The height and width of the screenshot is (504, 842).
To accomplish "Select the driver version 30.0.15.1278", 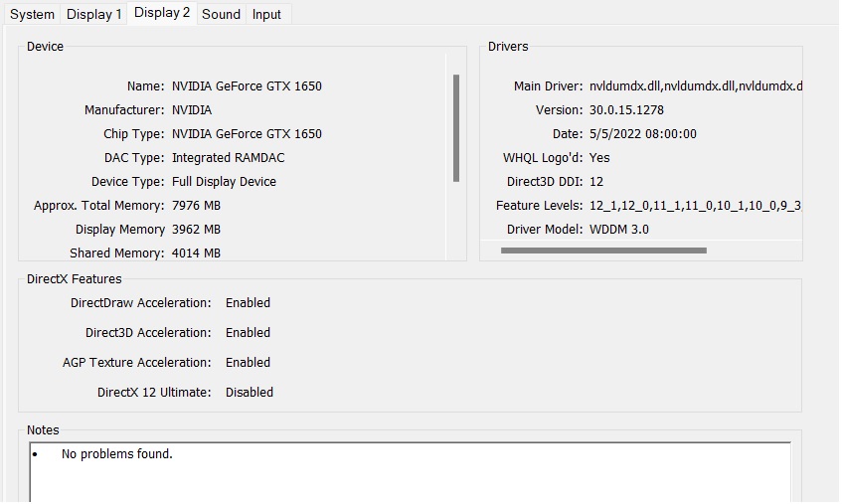I will point(626,110).
